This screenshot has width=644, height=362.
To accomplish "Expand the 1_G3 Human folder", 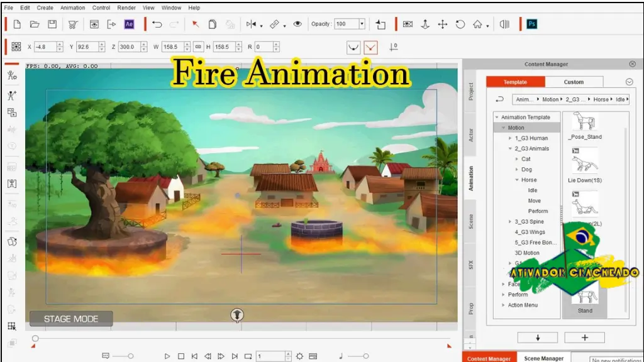I will [x=510, y=138].
